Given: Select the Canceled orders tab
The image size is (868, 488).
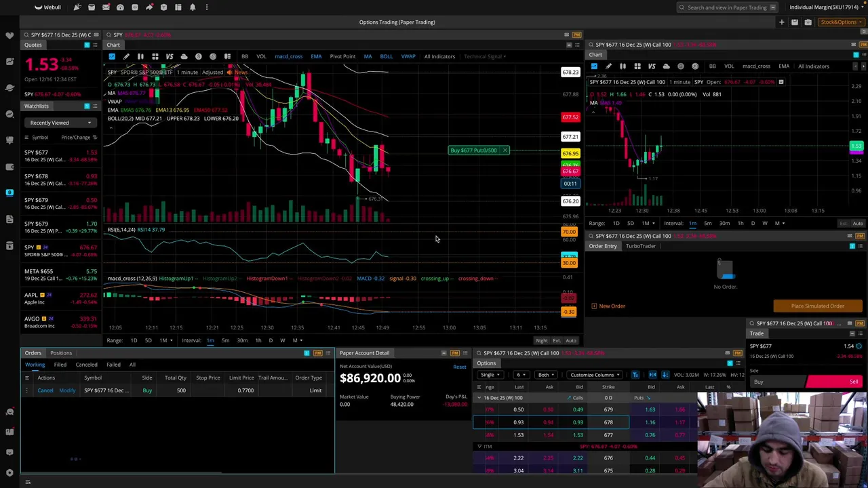Looking at the screenshot, I should [86, 365].
